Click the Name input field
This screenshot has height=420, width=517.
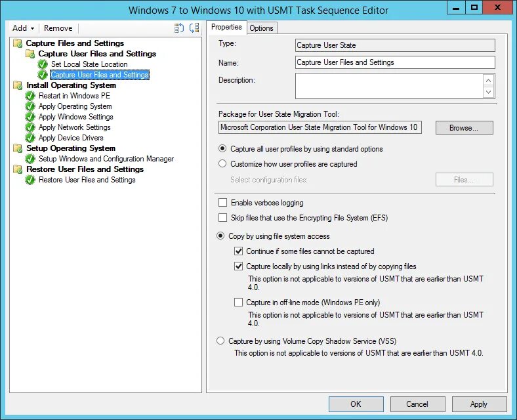pos(395,62)
